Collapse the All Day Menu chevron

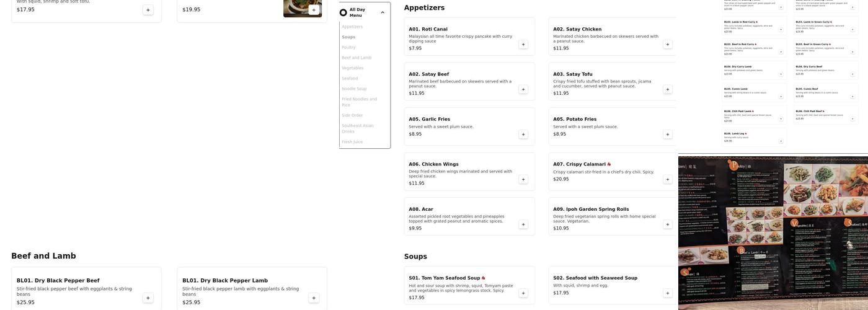tap(383, 12)
